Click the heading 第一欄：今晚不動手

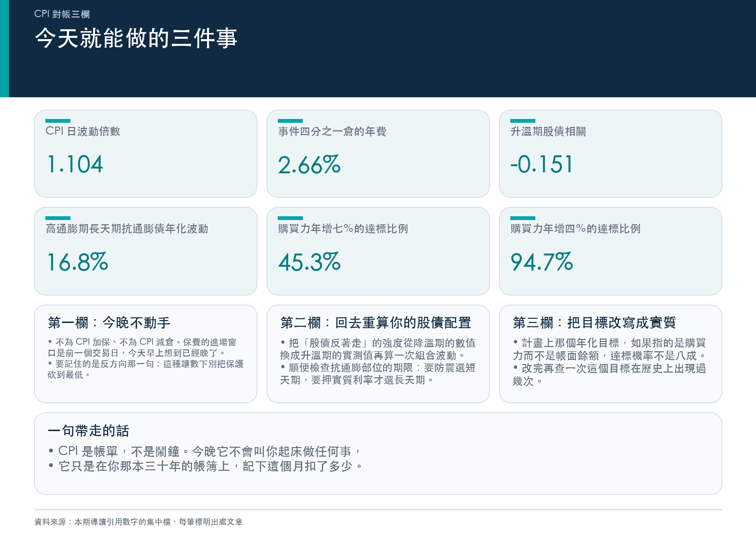click(109, 323)
